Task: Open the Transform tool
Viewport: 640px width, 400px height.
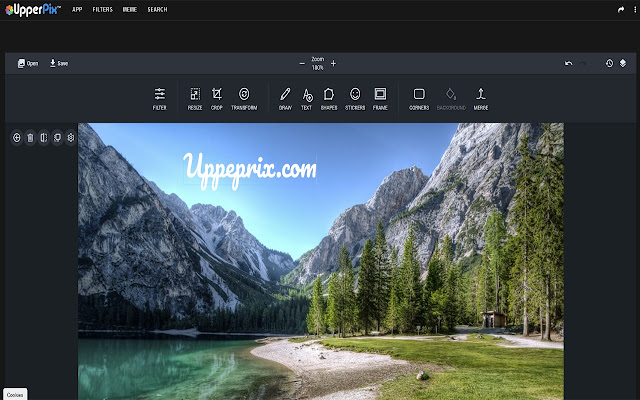Action: [x=244, y=99]
